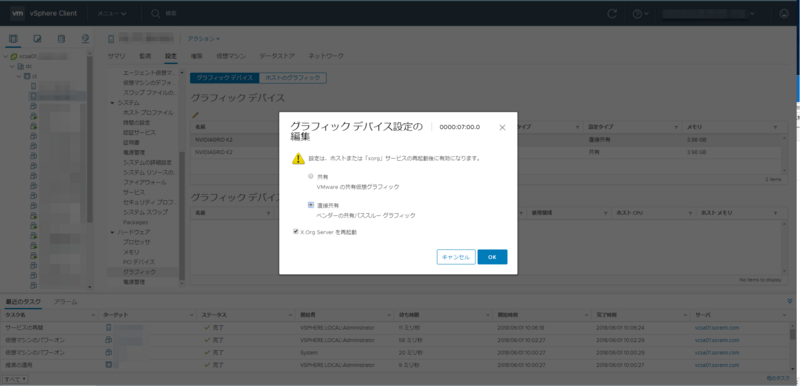
Task: Switch to Hosts and Clusters view icon
Action: (13, 39)
